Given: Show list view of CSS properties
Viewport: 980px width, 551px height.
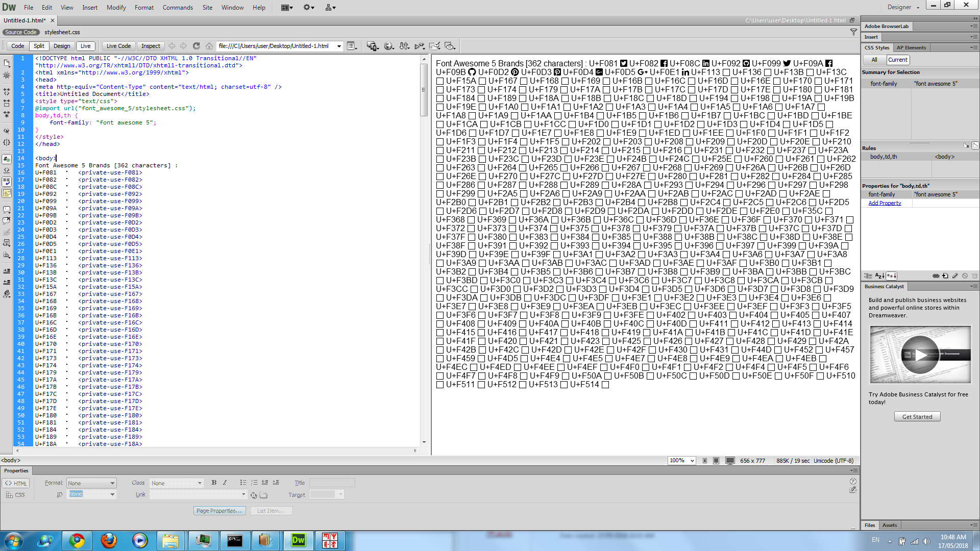Looking at the screenshot, I should coord(879,275).
